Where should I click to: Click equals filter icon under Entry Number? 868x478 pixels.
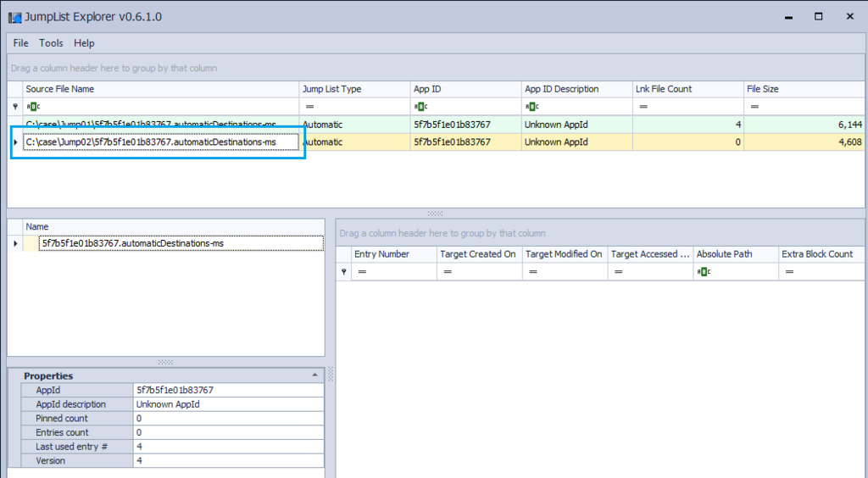coord(362,272)
